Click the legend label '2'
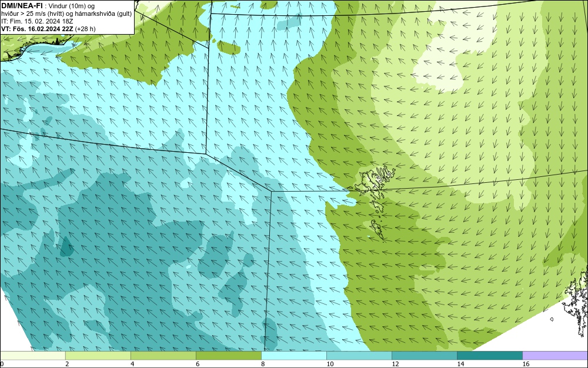Screen dimensions: 588x368 [67, 364]
